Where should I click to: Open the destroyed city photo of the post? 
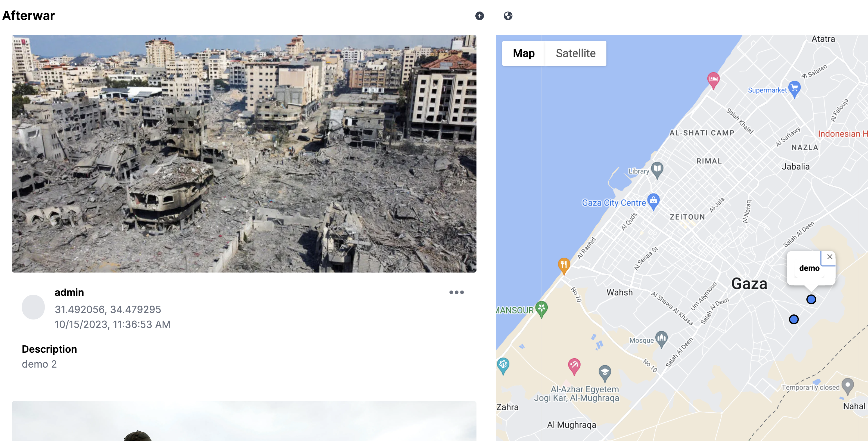tap(244, 154)
